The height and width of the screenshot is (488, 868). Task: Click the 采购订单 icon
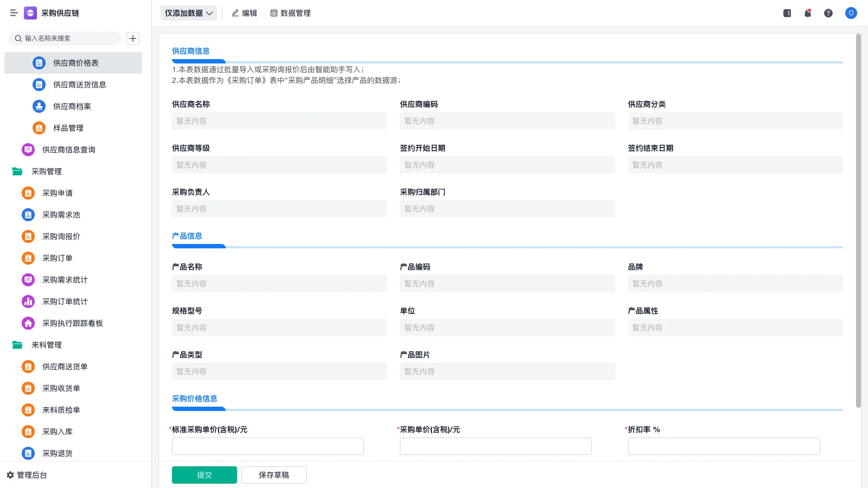point(28,258)
